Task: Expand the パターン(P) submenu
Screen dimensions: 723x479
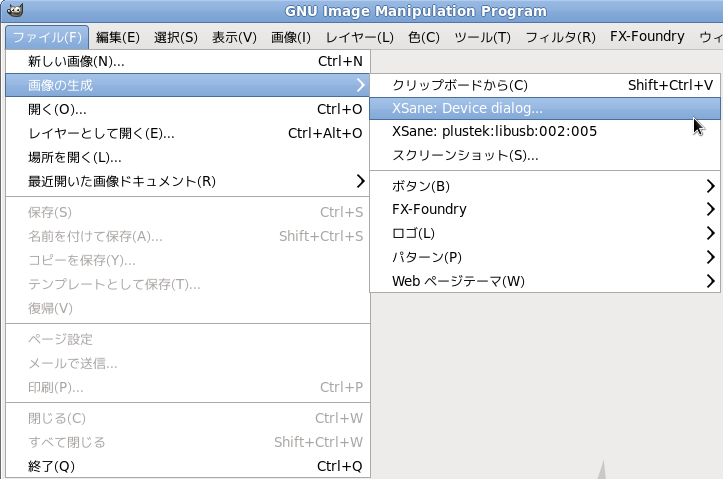Action: [x=545, y=257]
